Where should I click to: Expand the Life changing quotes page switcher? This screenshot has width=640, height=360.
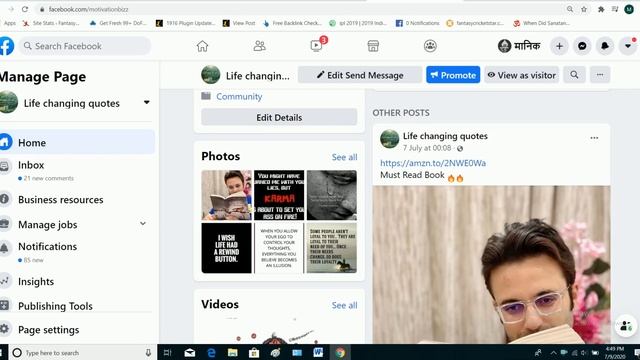147,102
